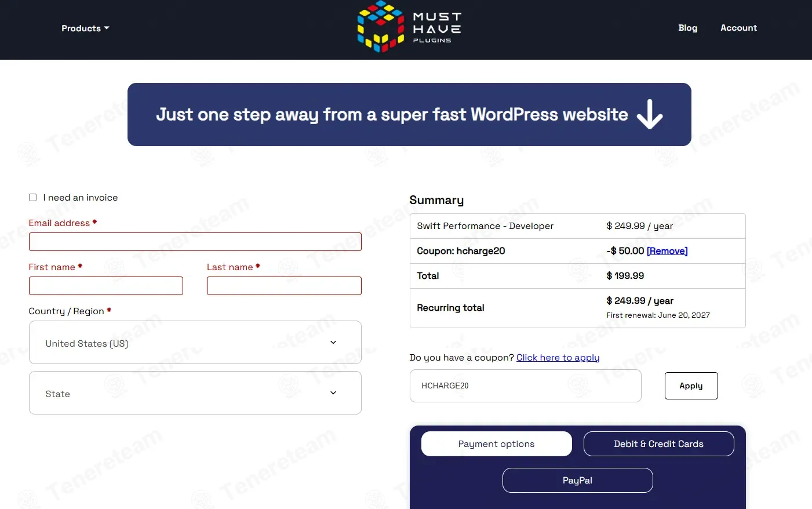Click into the Last name field
Viewport: 812px width, 509px height.
[284, 286]
